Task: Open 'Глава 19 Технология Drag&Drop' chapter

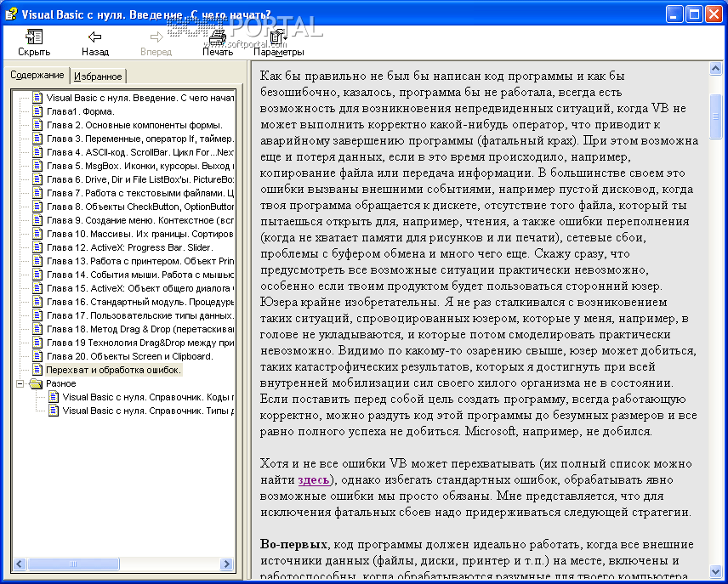Action: pos(140,343)
